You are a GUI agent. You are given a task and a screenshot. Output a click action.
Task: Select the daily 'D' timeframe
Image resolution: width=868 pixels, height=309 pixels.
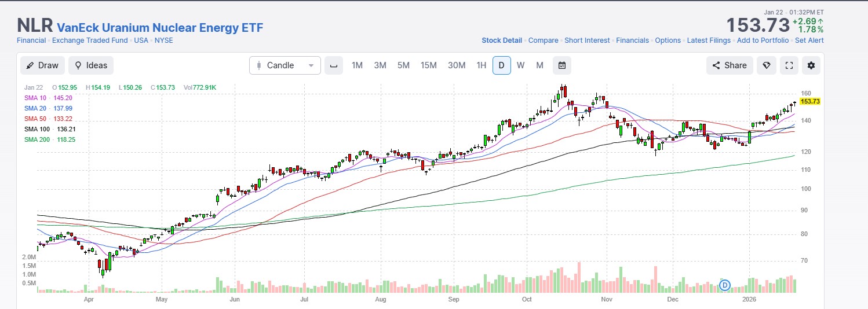(x=501, y=65)
